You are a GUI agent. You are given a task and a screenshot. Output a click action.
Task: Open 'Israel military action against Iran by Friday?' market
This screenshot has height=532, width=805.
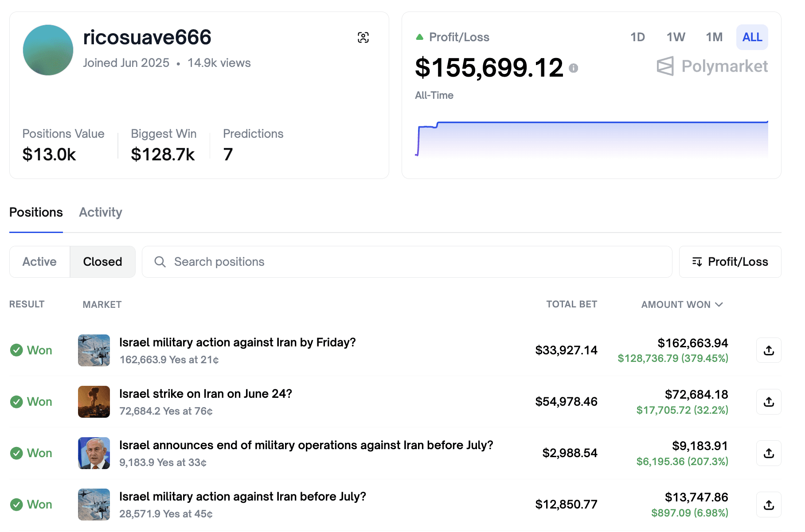click(x=237, y=342)
